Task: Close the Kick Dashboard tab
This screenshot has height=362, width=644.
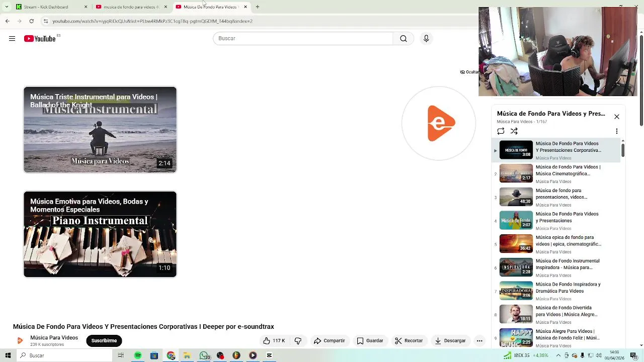Action: tap(86, 7)
